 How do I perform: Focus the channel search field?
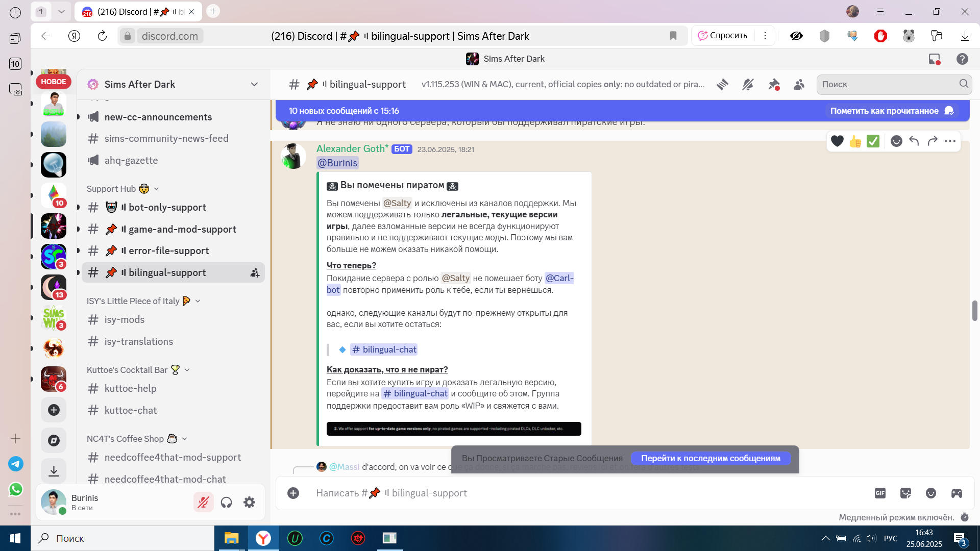point(894,84)
